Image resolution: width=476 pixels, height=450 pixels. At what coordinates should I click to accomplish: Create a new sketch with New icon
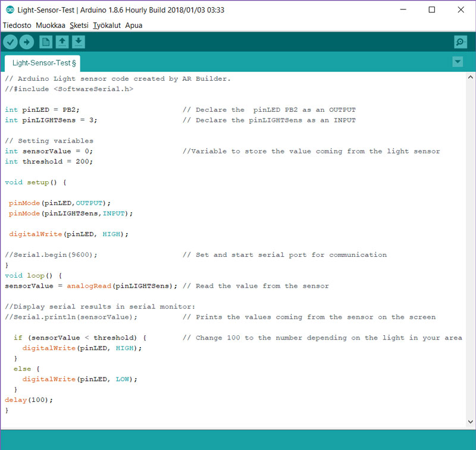(46, 42)
